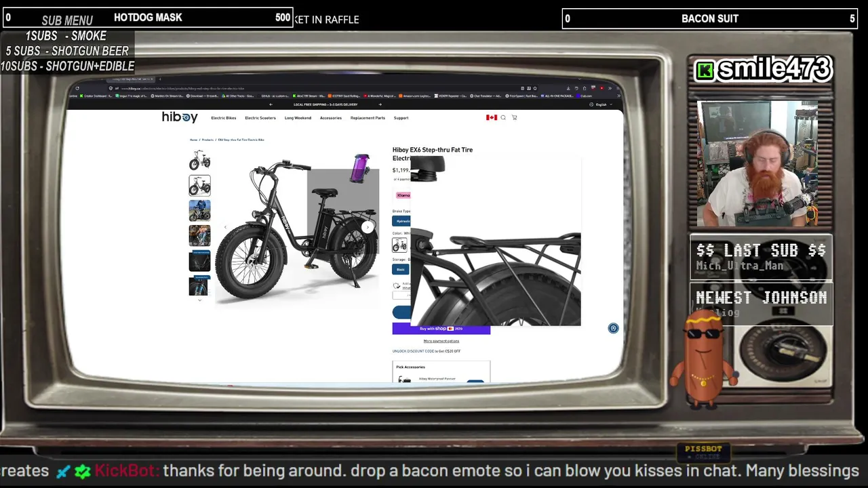This screenshot has width=868, height=488.
Task: Show previous bike image with left arrow
Action: [225, 228]
